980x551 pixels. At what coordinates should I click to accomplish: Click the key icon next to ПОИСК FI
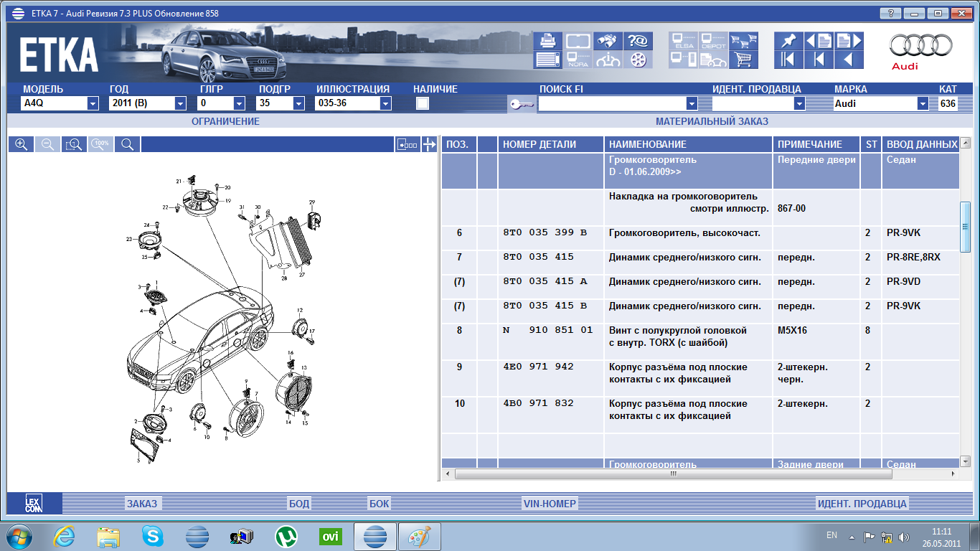pyautogui.click(x=522, y=104)
